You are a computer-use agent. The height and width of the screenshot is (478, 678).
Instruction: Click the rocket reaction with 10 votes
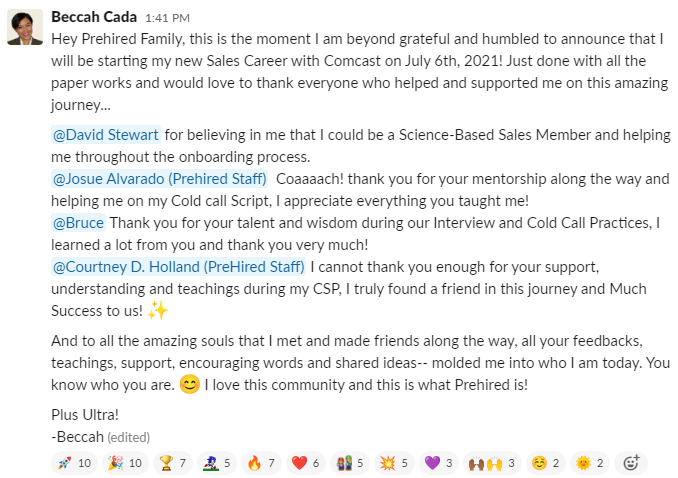pyautogui.click(x=73, y=463)
